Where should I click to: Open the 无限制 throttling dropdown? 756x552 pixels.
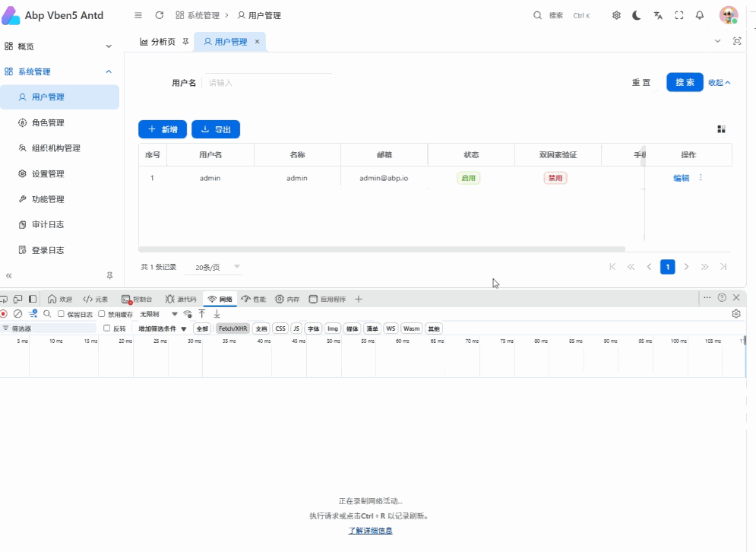pos(158,314)
